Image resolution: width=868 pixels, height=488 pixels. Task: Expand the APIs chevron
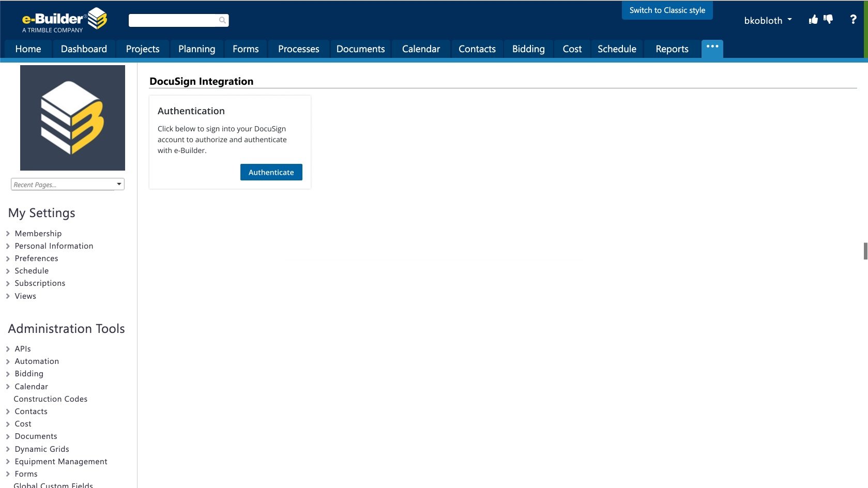(x=8, y=349)
